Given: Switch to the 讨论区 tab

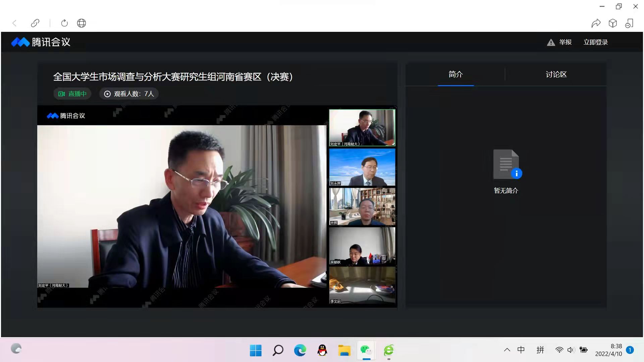Looking at the screenshot, I should 556,74.
